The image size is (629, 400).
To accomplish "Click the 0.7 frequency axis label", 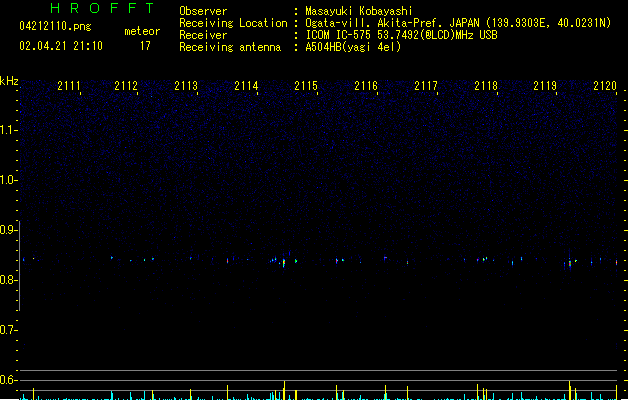I will (x=8, y=330).
